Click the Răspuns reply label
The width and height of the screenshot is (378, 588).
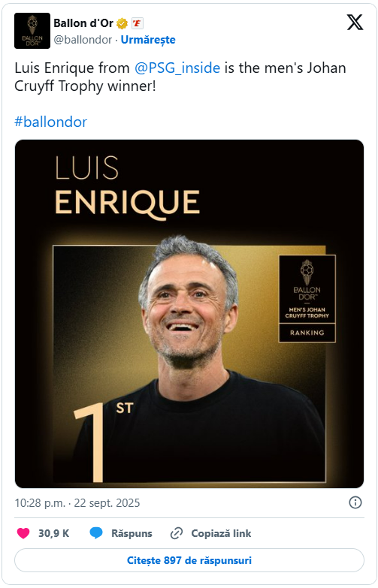click(x=132, y=533)
